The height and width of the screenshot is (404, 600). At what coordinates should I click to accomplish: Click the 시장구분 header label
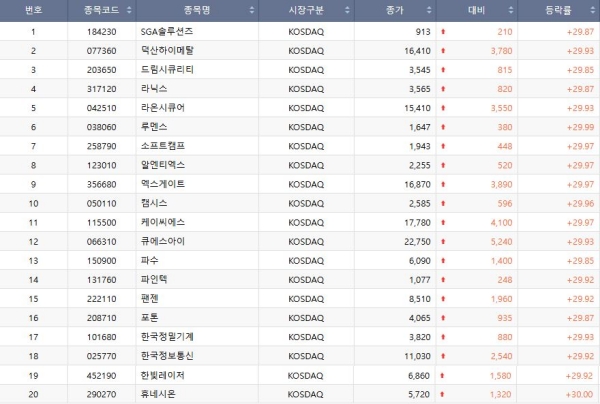click(x=306, y=10)
